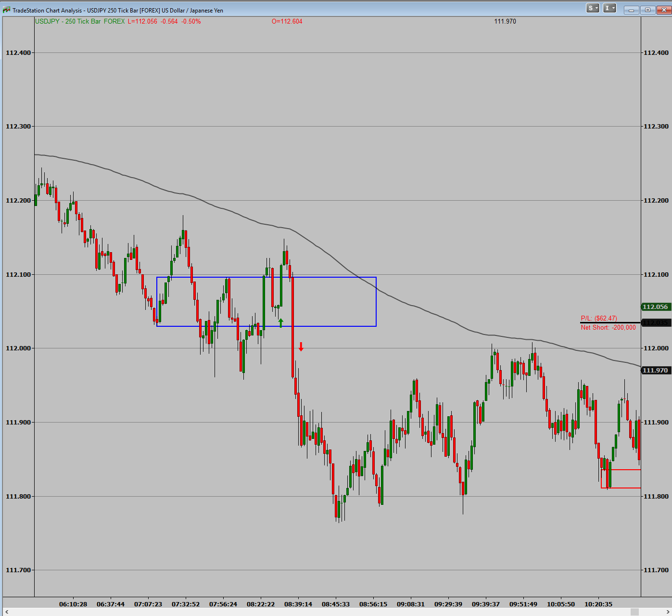Click 112.000 on the right price axis
This screenshot has height=616, width=672.
coord(656,348)
